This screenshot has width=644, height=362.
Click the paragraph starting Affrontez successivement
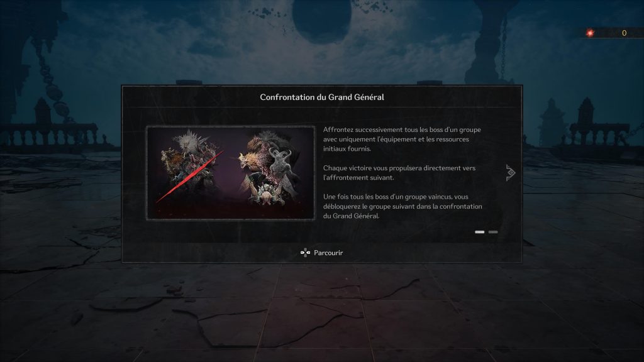(402, 139)
